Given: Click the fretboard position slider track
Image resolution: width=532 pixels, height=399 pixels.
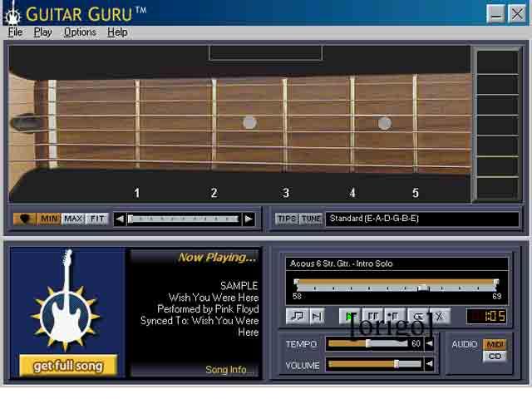Looking at the screenshot, I should [x=183, y=219].
